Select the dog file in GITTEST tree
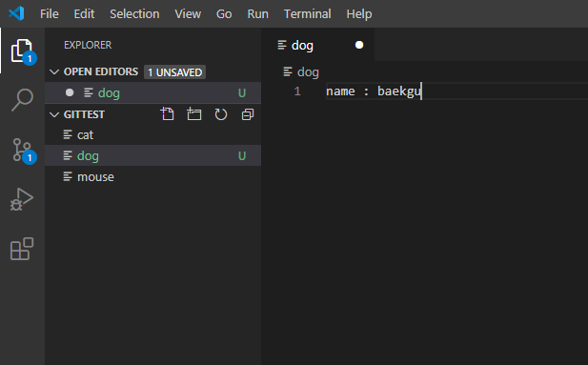Image resolution: width=588 pixels, height=365 pixels. pyautogui.click(x=153, y=155)
